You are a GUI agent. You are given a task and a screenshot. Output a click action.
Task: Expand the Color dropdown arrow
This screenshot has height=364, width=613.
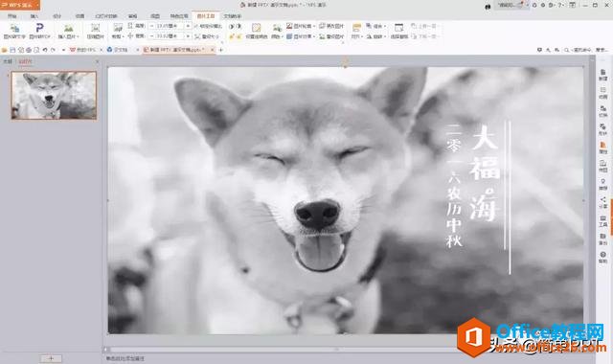click(x=283, y=36)
